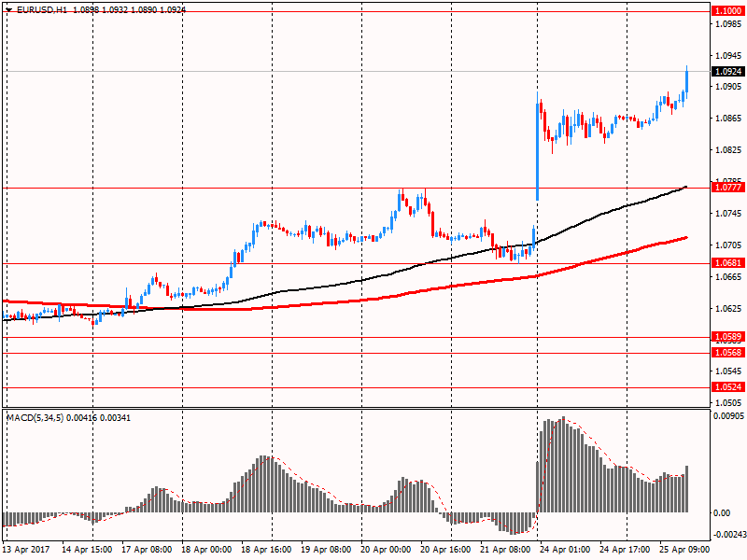
Task: Click the 20 Apr 16:00 time label
Action: tap(445, 550)
